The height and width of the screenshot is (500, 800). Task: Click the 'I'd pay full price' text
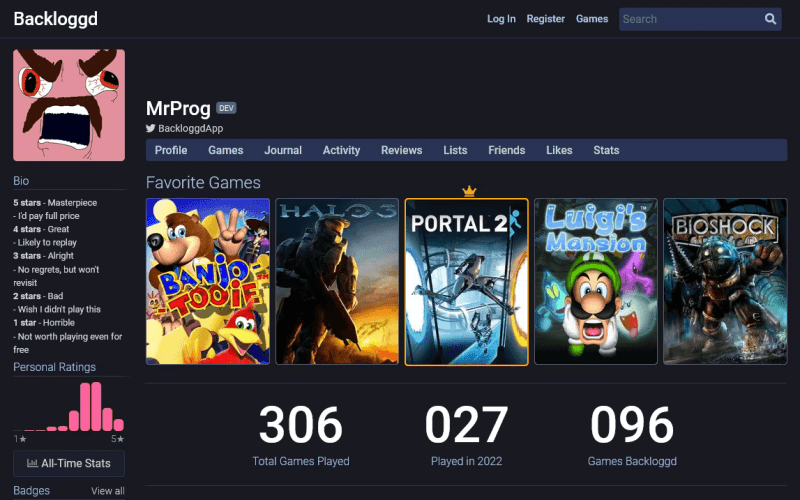pyautogui.click(x=48, y=216)
